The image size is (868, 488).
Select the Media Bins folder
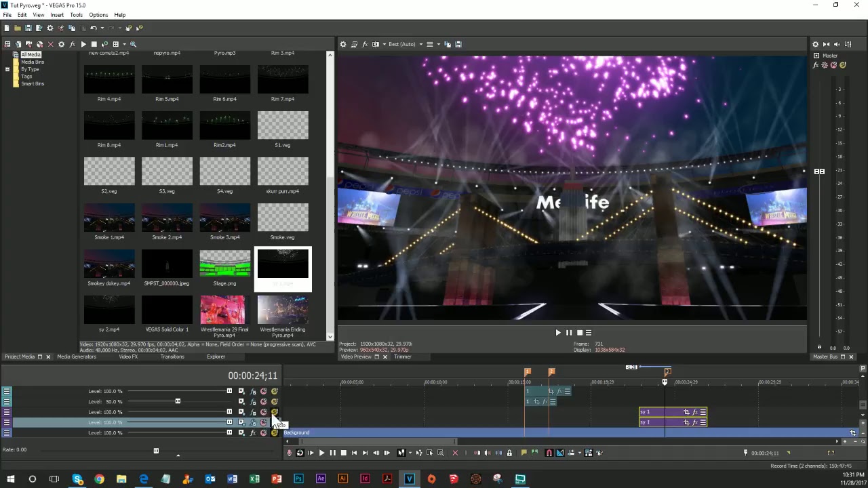(x=32, y=62)
